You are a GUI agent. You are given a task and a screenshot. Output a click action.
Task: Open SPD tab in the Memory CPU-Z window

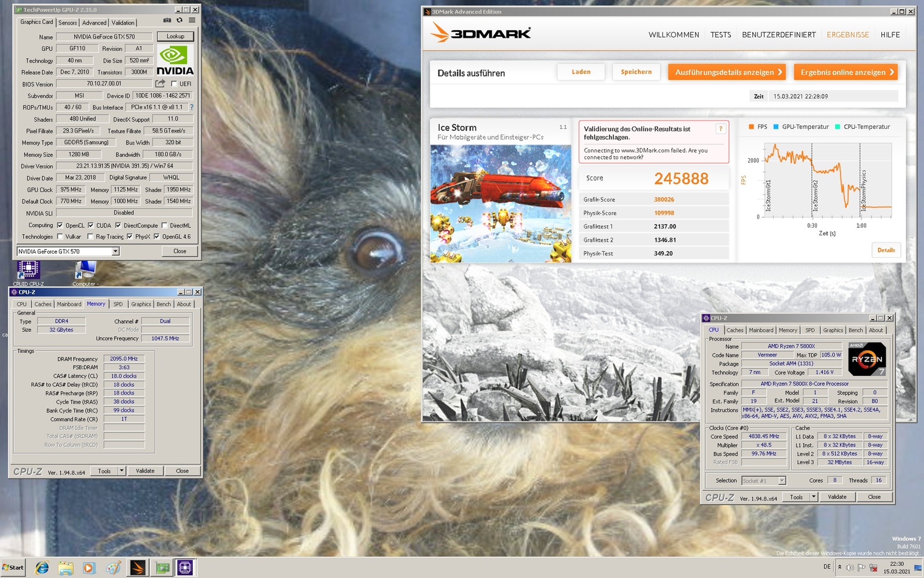click(118, 304)
